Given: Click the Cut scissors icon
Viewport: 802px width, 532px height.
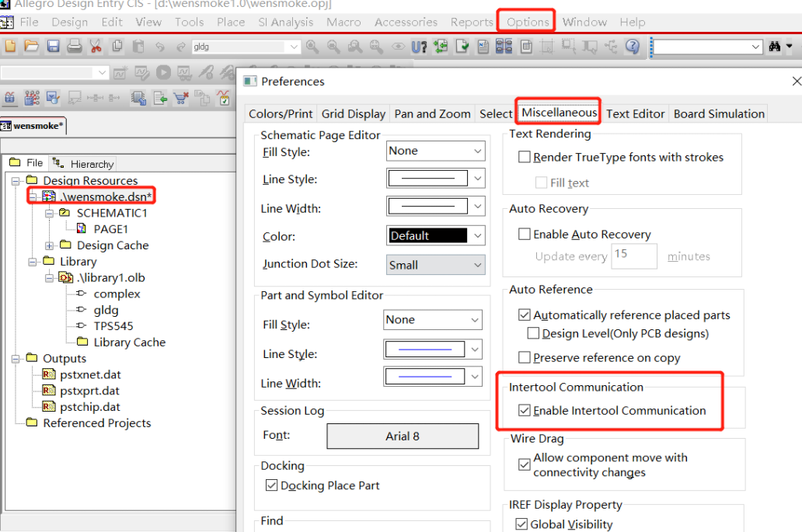Looking at the screenshot, I should click(96, 47).
